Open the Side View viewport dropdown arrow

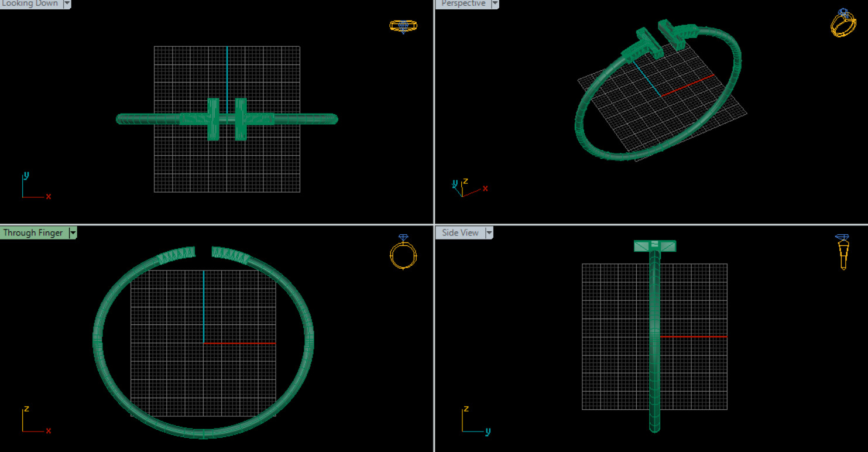coord(489,232)
